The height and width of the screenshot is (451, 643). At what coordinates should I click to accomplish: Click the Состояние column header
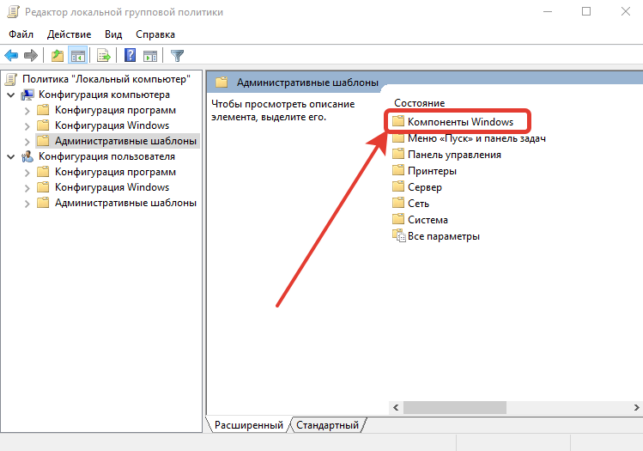[419, 103]
